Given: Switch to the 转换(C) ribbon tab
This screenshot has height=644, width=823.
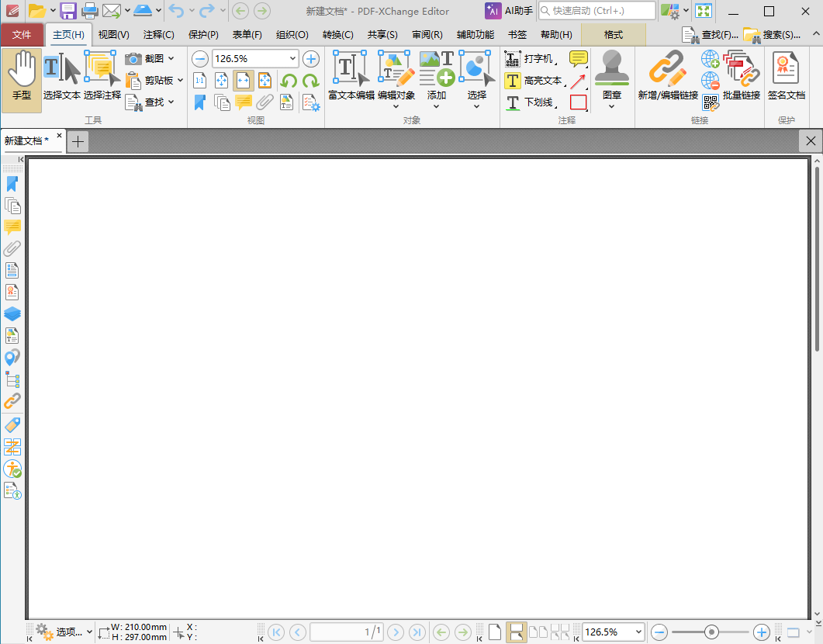Looking at the screenshot, I should [337, 35].
